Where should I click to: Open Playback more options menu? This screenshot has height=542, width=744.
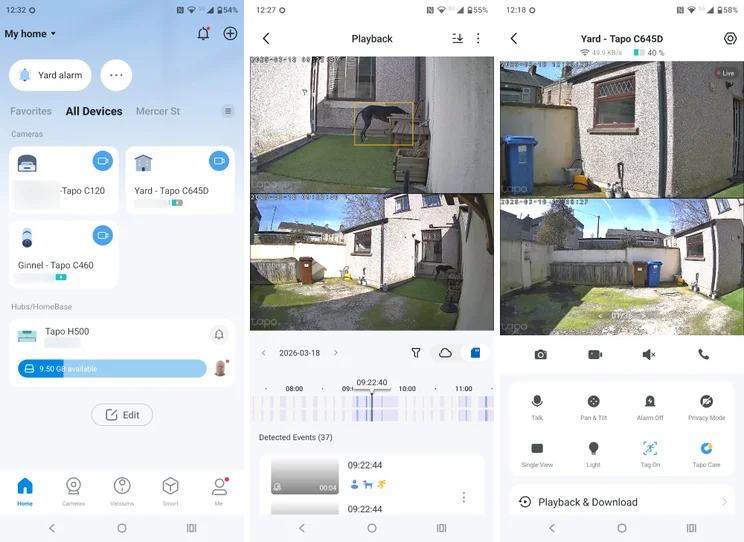tap(478, 38)
